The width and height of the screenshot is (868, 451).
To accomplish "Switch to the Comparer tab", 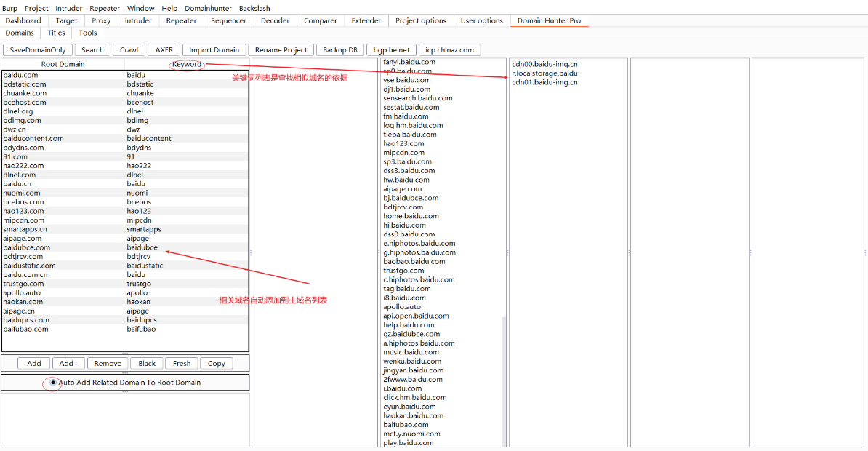I will [x=320, y=20].
